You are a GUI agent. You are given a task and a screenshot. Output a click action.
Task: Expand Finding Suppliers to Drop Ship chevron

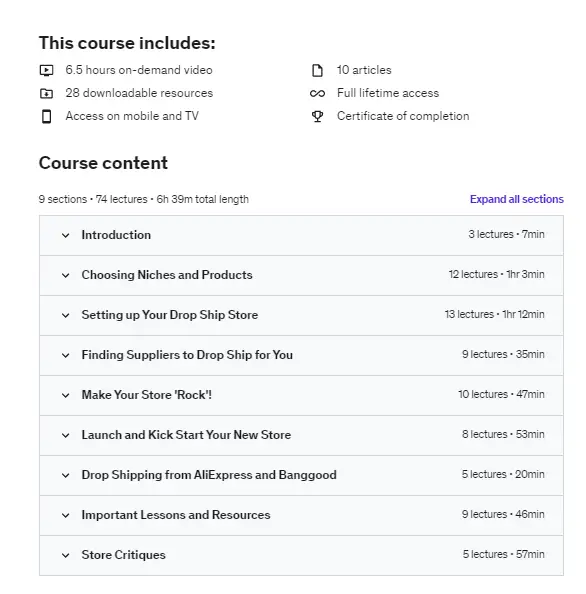click(66, 355)
